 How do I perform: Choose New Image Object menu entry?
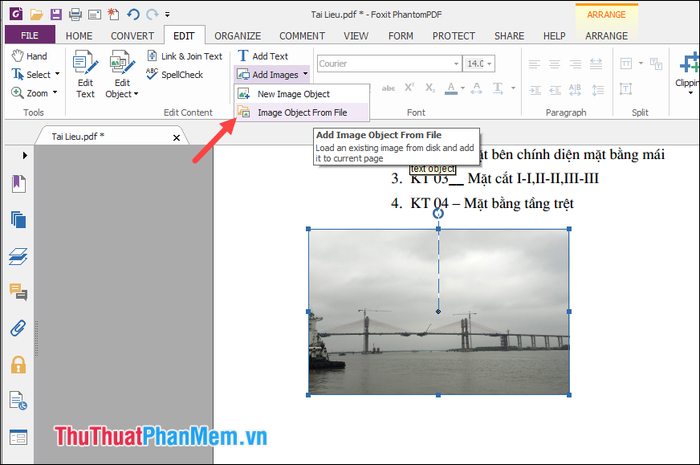(302, 94)
